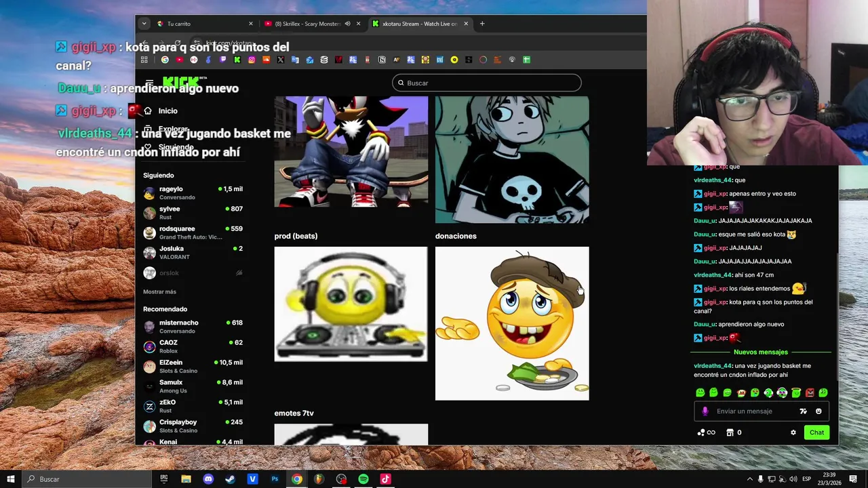This screenshot has height=488, width=868.
Task: Open the Google bookmark in bookmarks bar
Action: coord(165,60)
